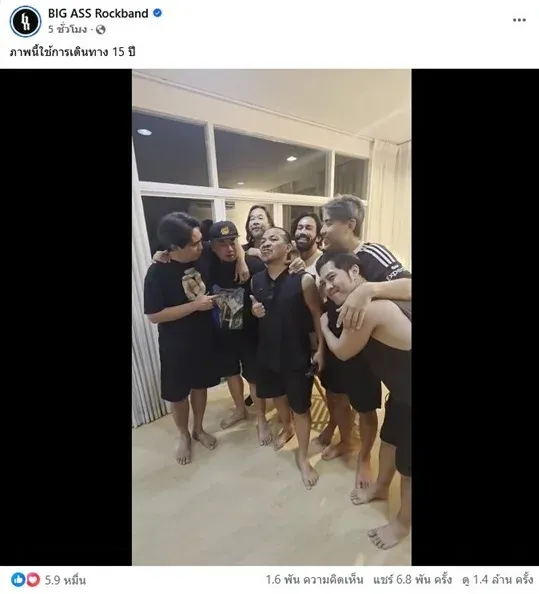Click the right black letterbox bar of video
Image resolution: width=539 pixels, height=594 pixels.
tap(475, 317)
